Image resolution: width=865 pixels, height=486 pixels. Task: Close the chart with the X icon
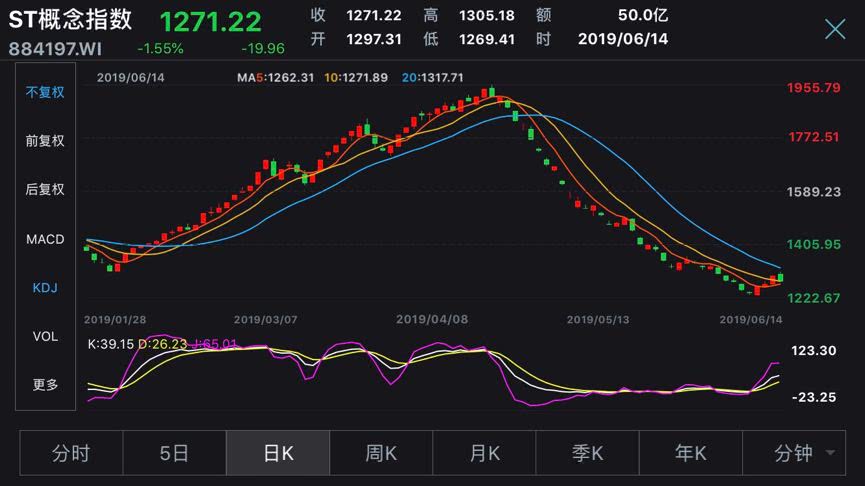[835, 29]
